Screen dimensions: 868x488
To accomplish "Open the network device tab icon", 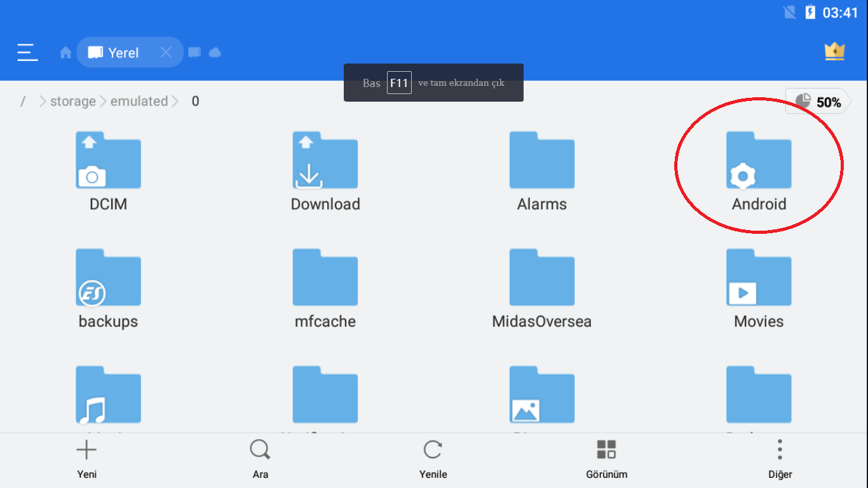I will pos(195,52).
